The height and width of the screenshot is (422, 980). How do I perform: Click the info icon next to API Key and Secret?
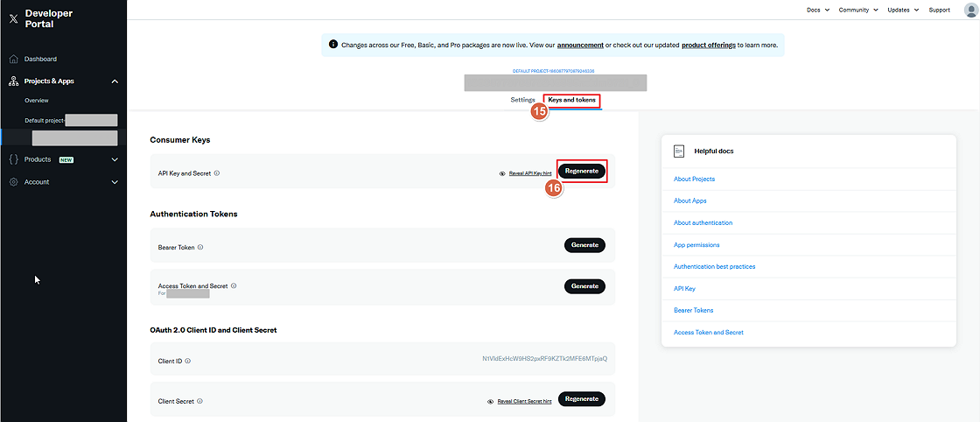click(x=217, y=173)
